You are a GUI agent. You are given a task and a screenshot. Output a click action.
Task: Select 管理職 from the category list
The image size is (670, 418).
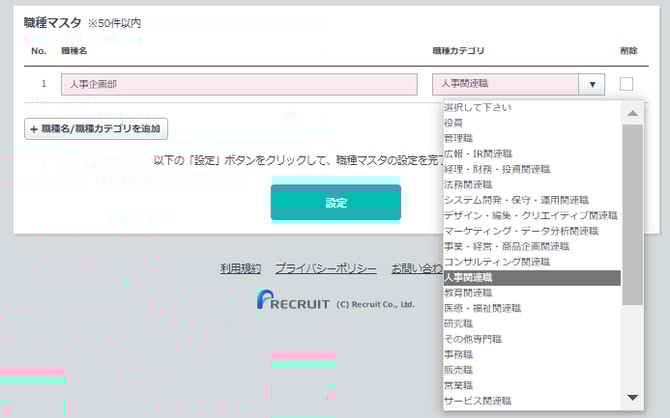pyautogui.click(x=532, y=138)
